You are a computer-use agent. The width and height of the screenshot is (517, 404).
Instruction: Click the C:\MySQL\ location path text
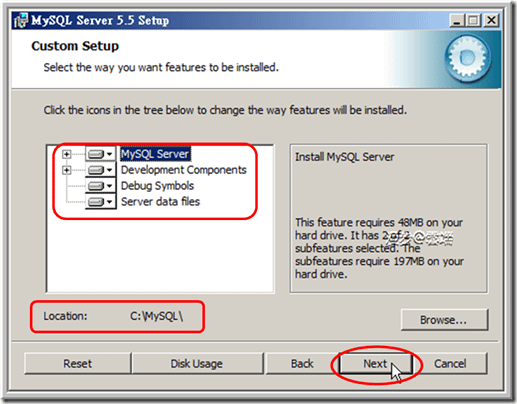[157, 316]
